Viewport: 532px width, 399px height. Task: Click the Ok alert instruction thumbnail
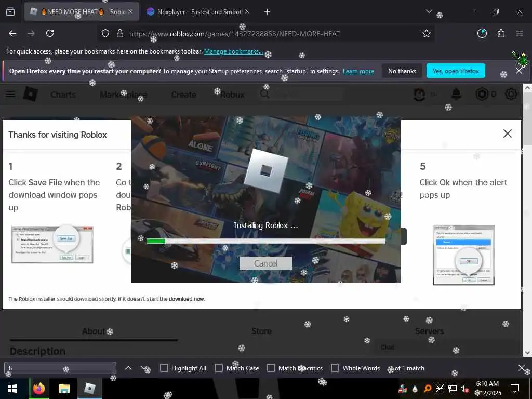(x=463, y=255)
